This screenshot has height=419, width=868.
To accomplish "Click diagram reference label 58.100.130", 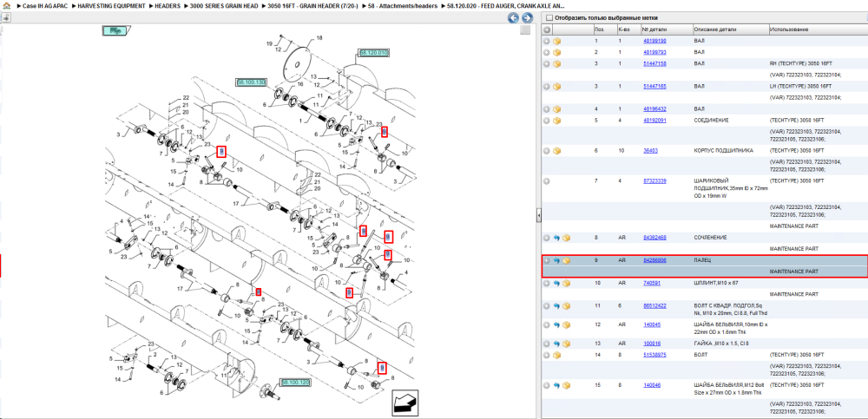I will pyautogui.click(x=252, y=82).
